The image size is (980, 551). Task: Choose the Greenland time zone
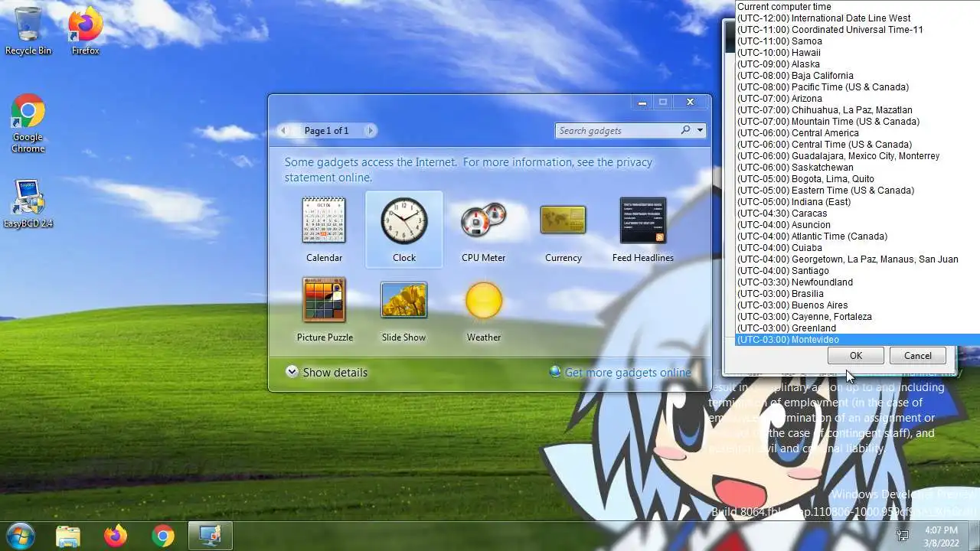tap(857, 328)
